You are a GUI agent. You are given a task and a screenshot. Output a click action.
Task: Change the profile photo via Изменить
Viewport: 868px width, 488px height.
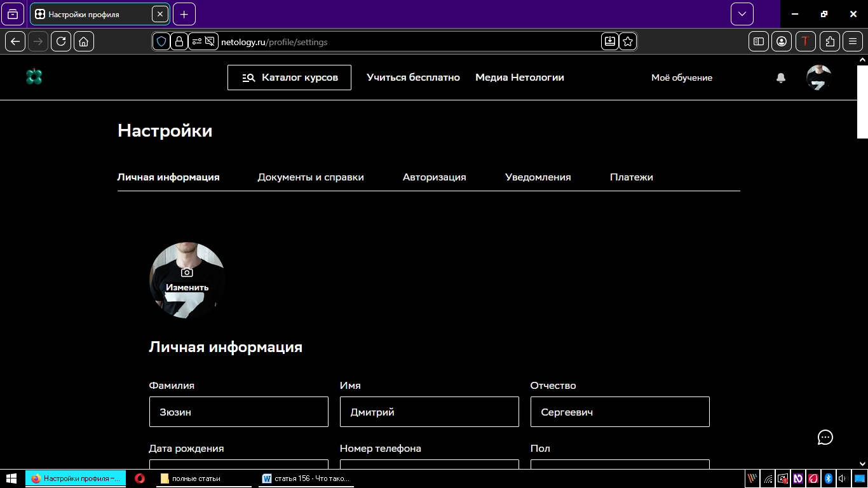pos(187,280)
